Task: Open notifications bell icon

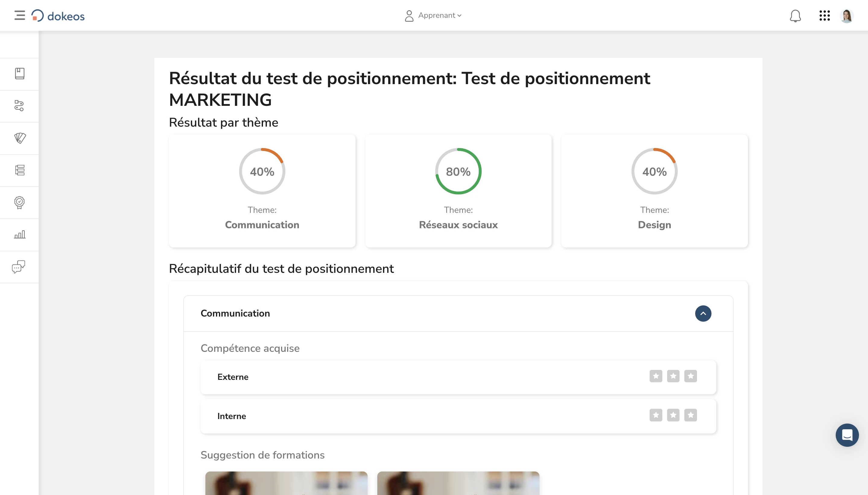Action: tap(796, 16)
